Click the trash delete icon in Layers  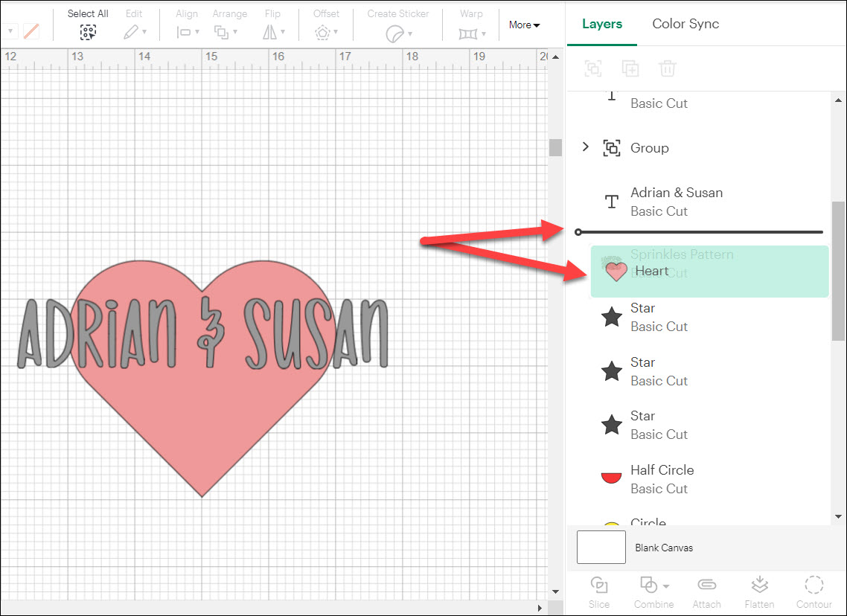[668, 68]
